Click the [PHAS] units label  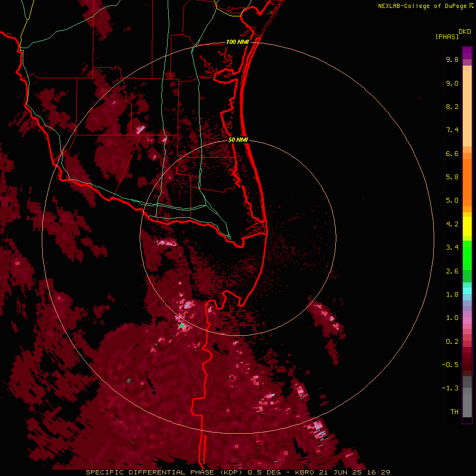(x=447, y=36)
